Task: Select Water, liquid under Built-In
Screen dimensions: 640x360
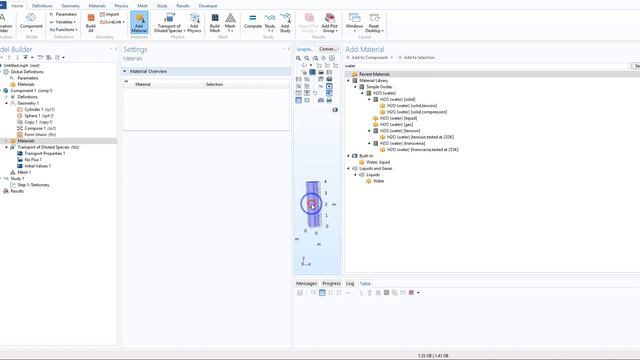Action: (374, 162)
